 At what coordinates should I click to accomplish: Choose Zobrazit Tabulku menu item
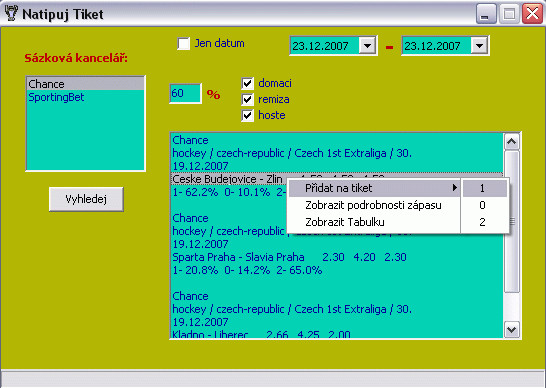(x=374, y=222)
